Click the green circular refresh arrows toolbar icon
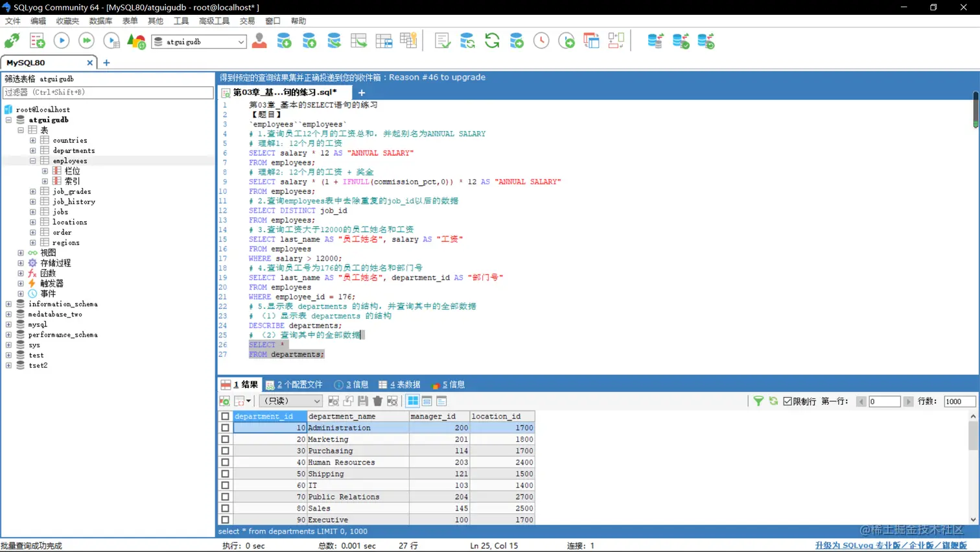Screen dimensions: 980x552 pos(492,41)
